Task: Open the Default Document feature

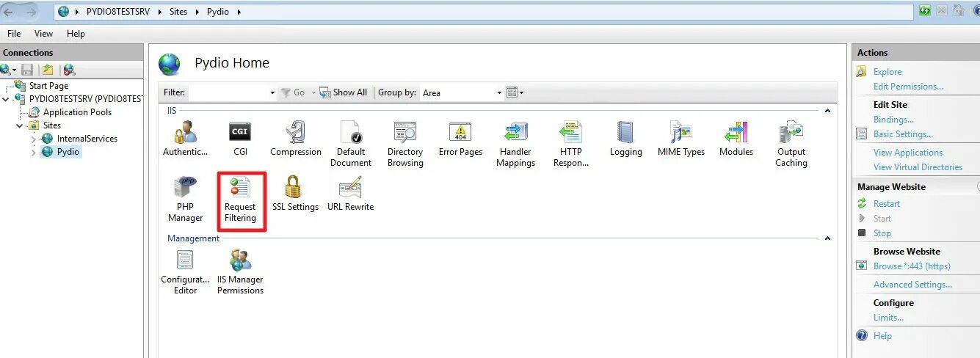Action: [351, 145]
